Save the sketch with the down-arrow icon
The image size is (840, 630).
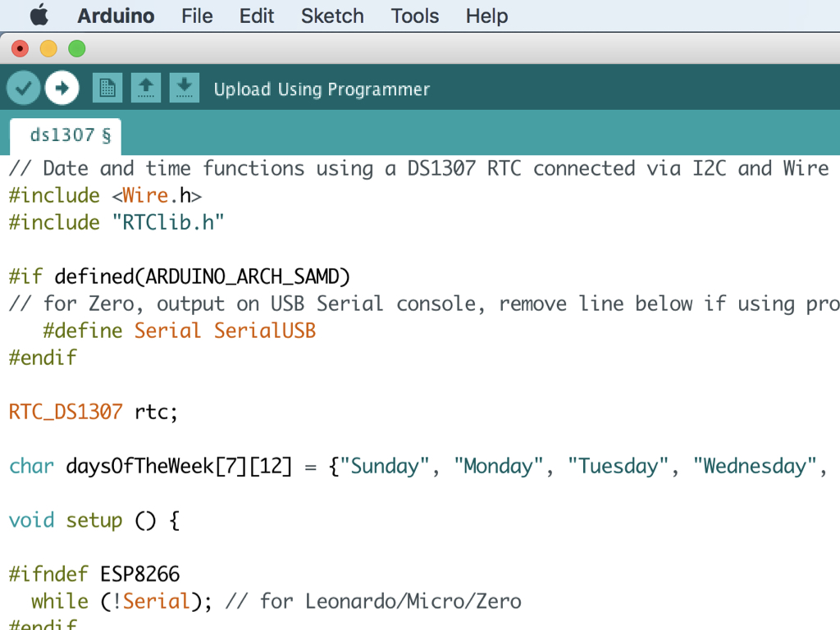click(x=185, y=88)
